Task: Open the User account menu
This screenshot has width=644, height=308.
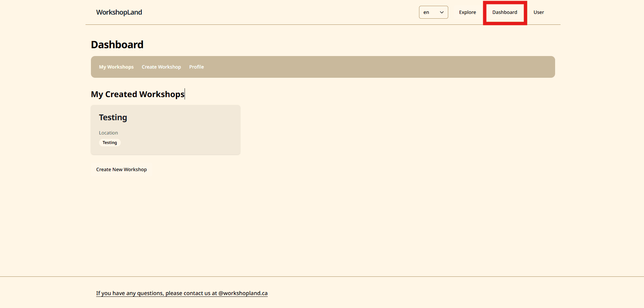Action: (538, 12)
